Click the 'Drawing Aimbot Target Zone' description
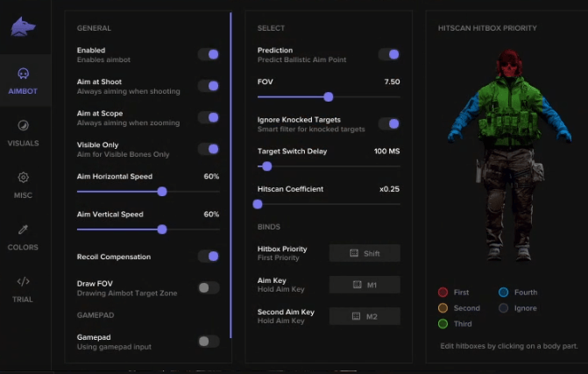The width and height of the screenshot is (588, 374). pyautogui.click(x=127, y=293)
